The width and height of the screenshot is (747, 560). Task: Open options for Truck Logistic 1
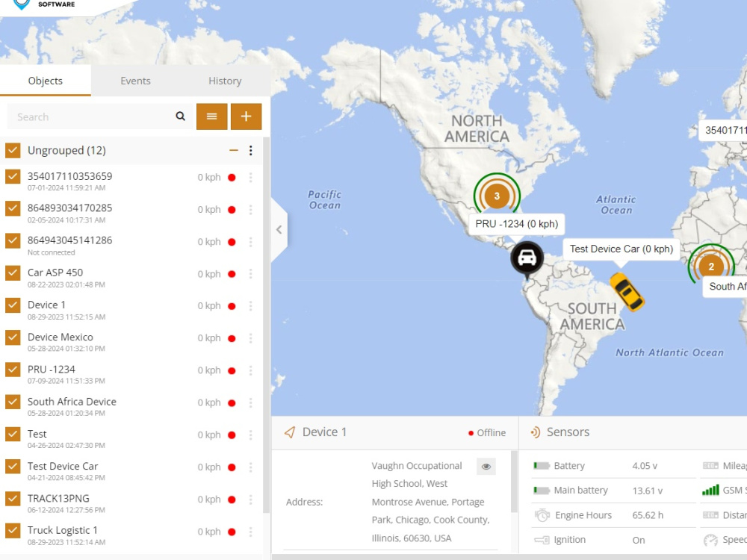(250, 532)
